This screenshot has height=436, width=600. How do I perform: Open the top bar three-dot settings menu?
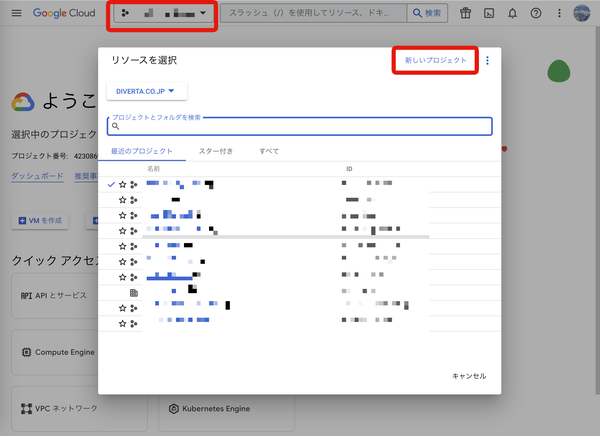(x=559, y=13)
